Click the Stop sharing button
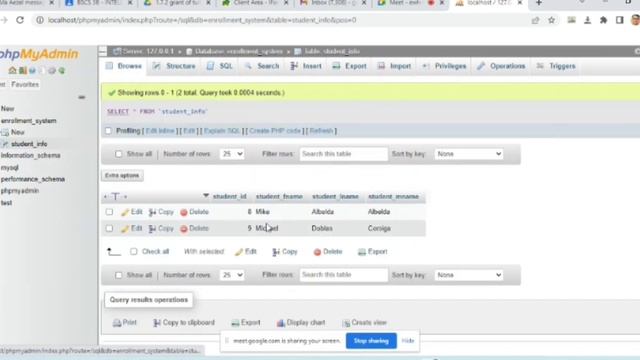The width and height of the screenshot is (640, 360). pos(371,341)
